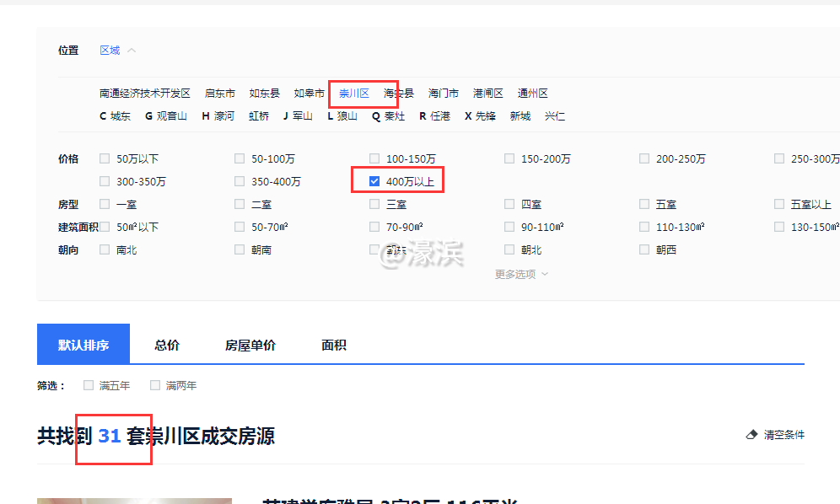Open the listing thumbnail at page bottom
Image resolution: width=840 pixels, height=504 pixels.
tap(134, 501)
